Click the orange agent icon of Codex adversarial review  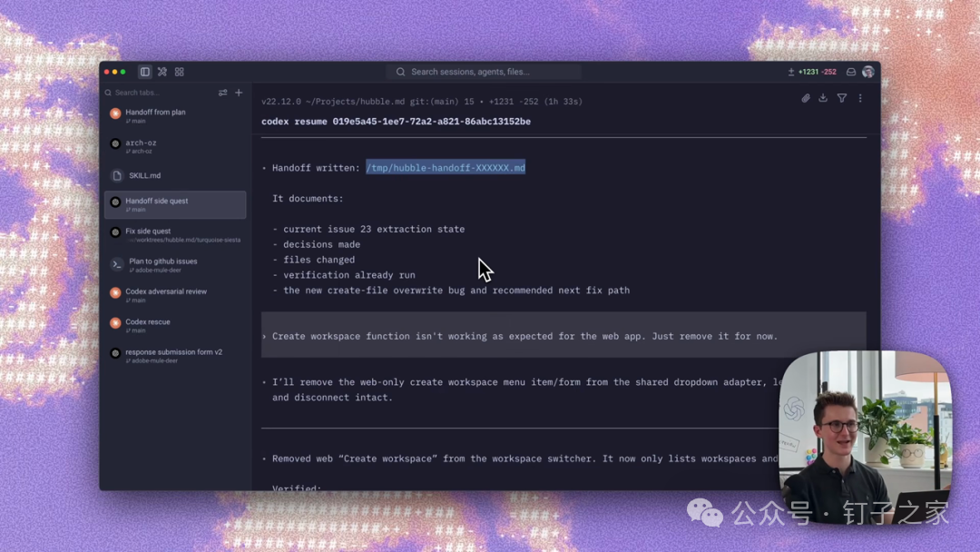coord(115,292)
